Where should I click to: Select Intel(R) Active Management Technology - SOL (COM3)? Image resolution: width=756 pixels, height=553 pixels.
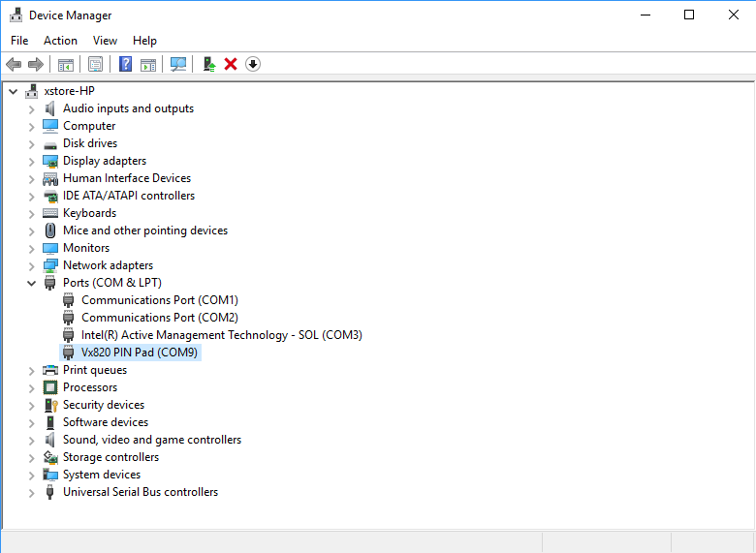(222, 335)
